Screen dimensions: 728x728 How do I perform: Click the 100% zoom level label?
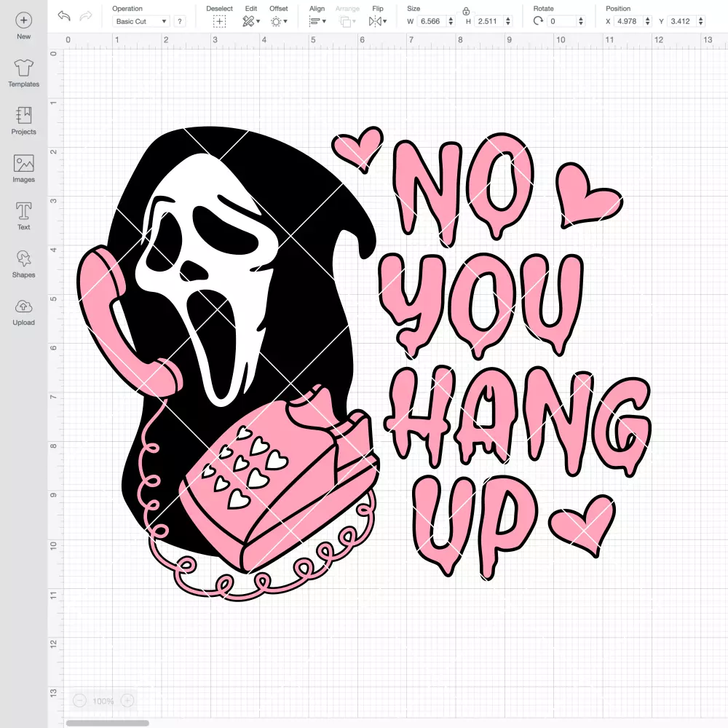(x=103, y=700)
